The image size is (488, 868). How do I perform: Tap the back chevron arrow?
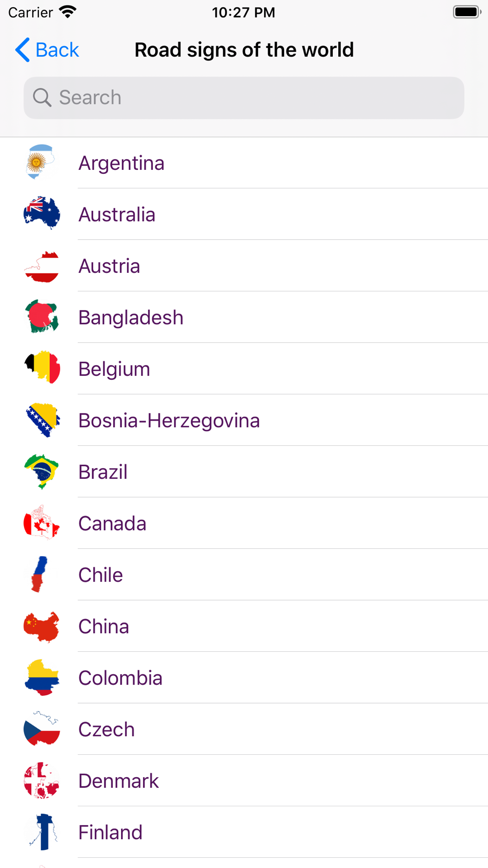(x=22, y=50)
